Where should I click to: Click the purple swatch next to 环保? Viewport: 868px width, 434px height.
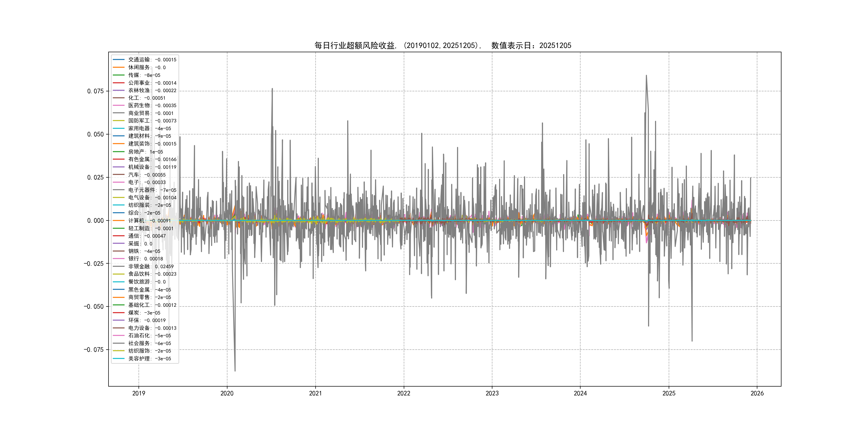pyautogui.click(x=119, y=320)
